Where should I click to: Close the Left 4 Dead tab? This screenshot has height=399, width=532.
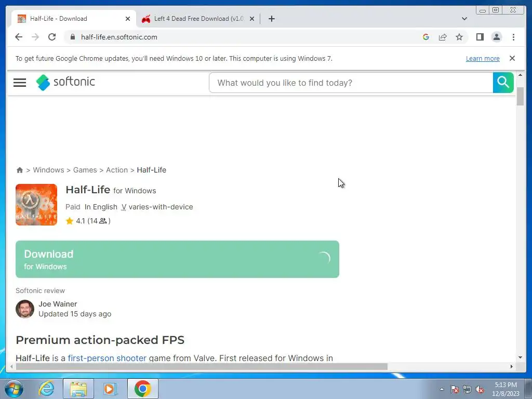click(x=252, y=19)
